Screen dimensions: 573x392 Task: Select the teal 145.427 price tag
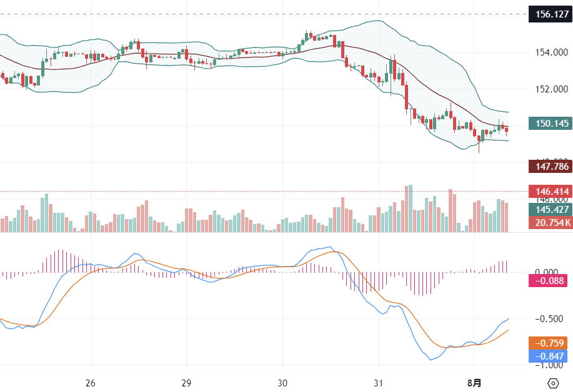550,209
